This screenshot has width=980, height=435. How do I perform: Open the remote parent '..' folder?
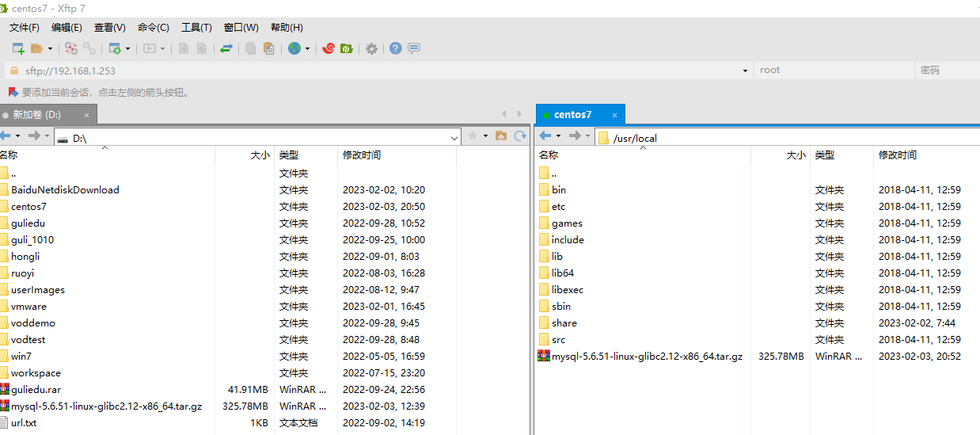coord(554,173)
